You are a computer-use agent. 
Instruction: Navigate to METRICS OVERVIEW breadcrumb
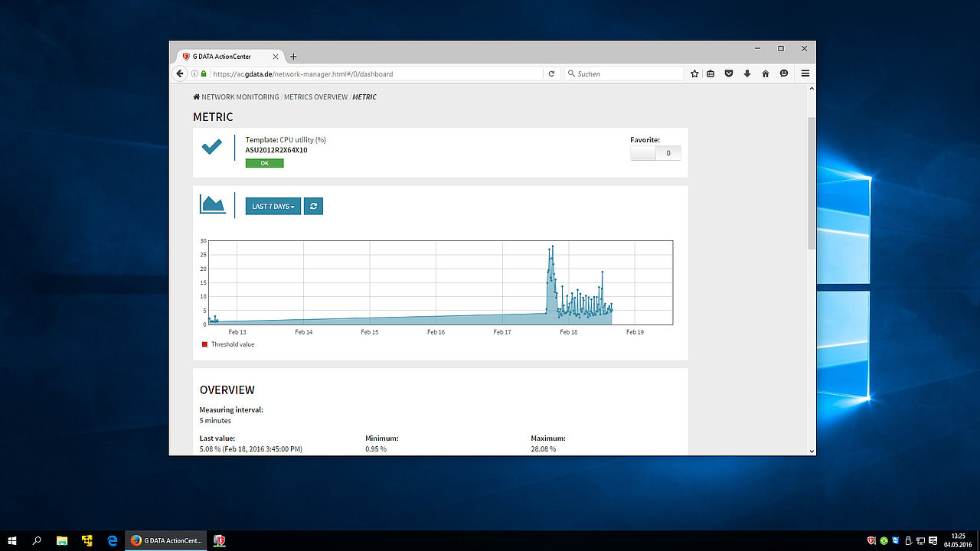coord(315,97)
